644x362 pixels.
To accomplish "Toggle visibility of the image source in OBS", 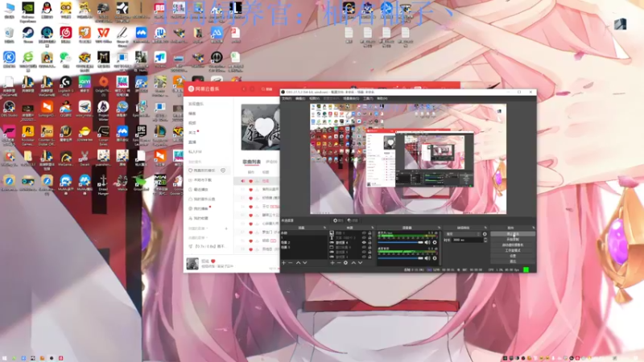I will [364, 233].
